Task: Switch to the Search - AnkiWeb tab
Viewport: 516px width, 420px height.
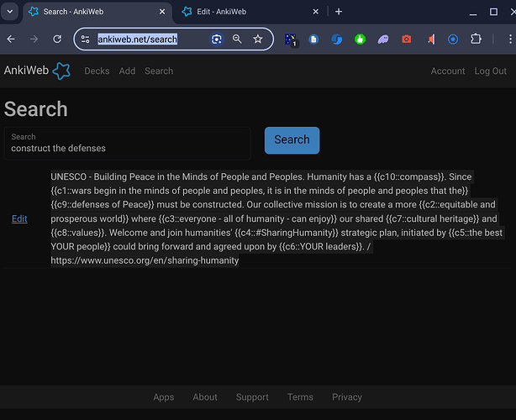Action: tap(97, 12)
